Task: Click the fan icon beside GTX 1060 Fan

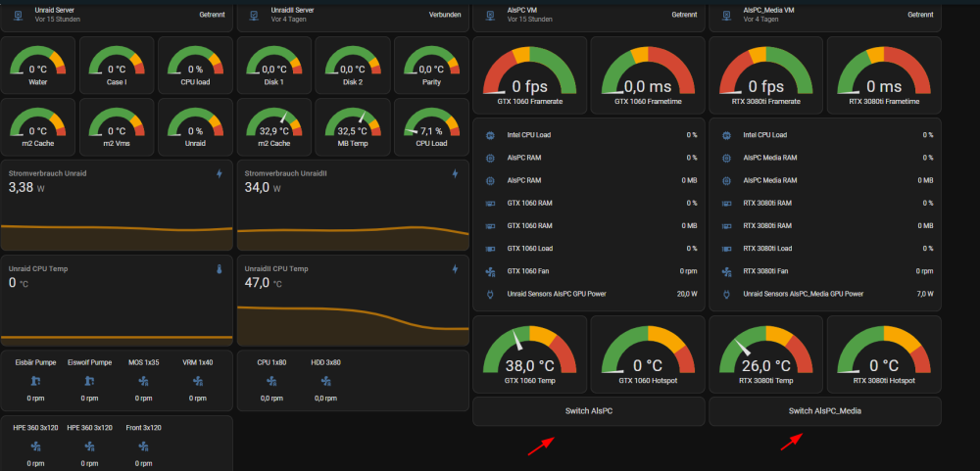Action: 490,271
